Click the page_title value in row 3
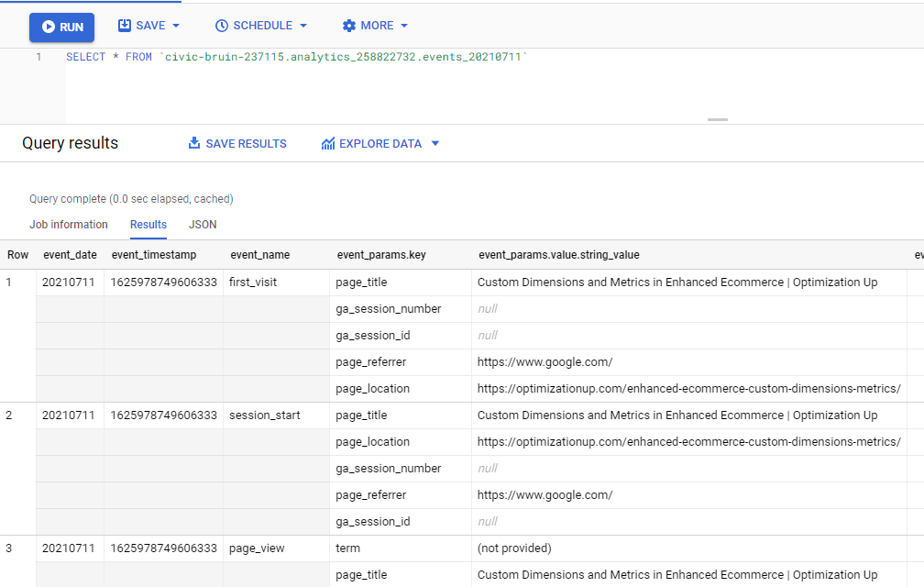This screenshot has height=587, width=924. [x=677, y=575]
